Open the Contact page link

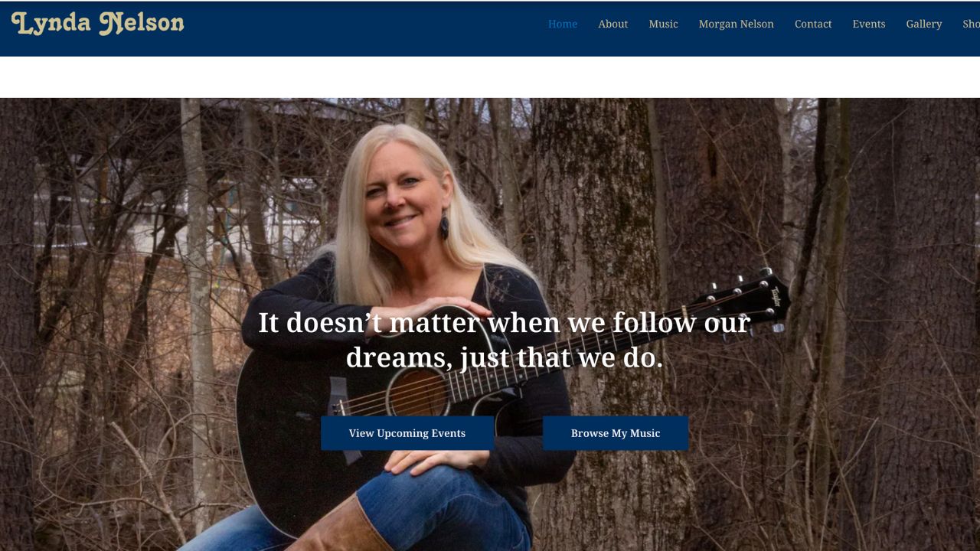tap(813, 24)
